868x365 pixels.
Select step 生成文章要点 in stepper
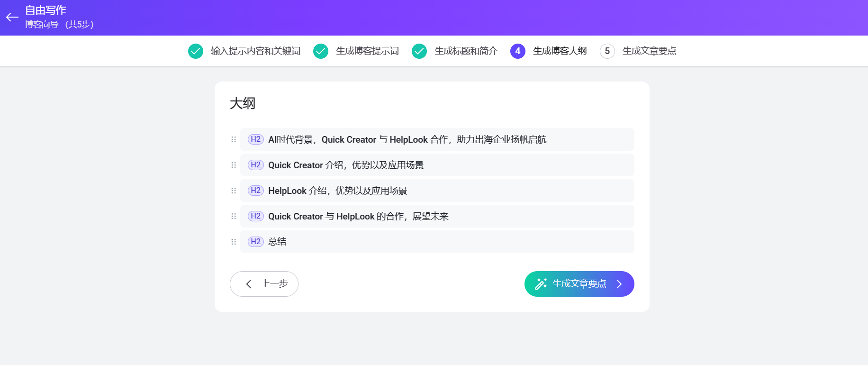[x=650, y=51]
